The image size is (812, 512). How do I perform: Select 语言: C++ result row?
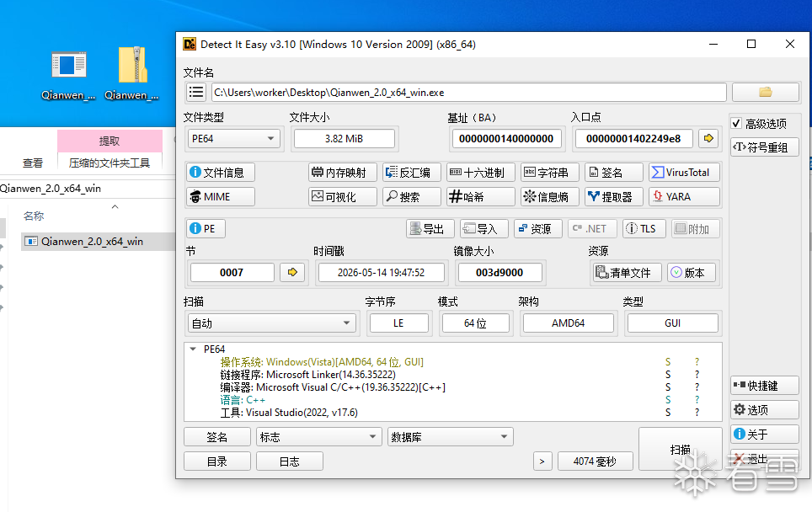(243, 400)
